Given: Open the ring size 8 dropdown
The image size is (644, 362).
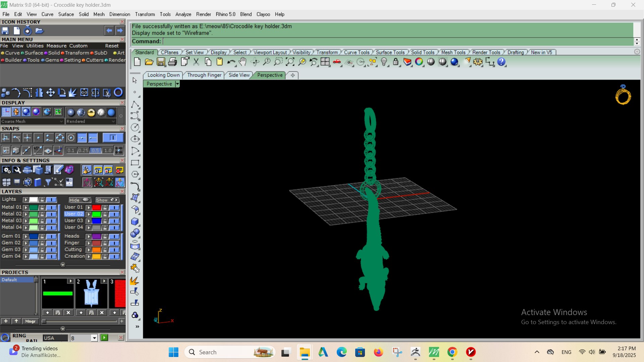Looking at the screenshot, I should point(94,338).
